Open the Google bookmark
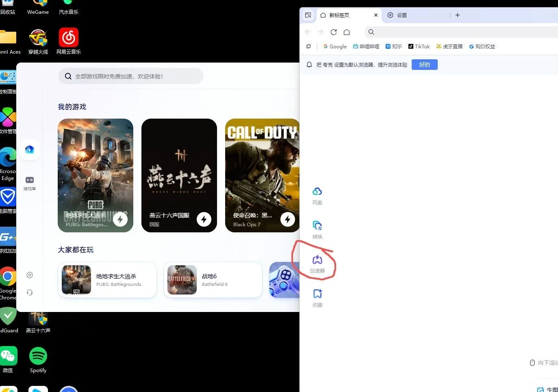 pyautogui.click(x=335, y=46)
